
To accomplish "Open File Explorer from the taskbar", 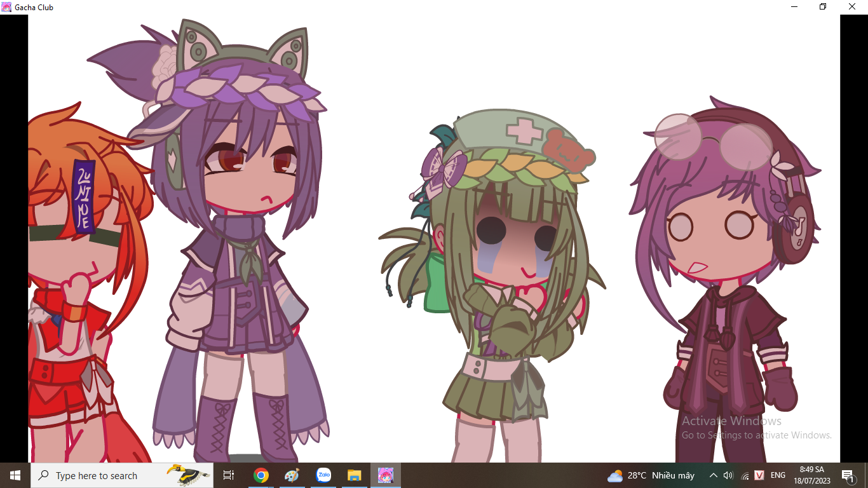I will [x=355, y=475].
